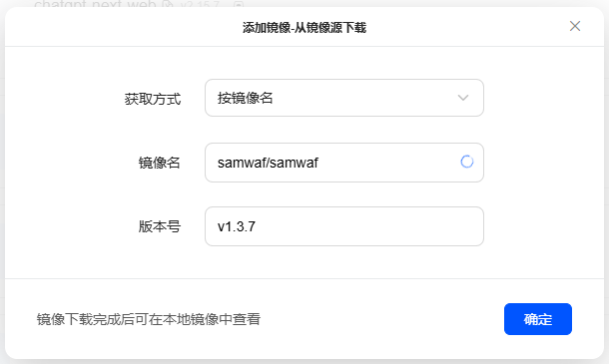
Task: Click the 版本号 field label
Action: [x=160, y=226]
